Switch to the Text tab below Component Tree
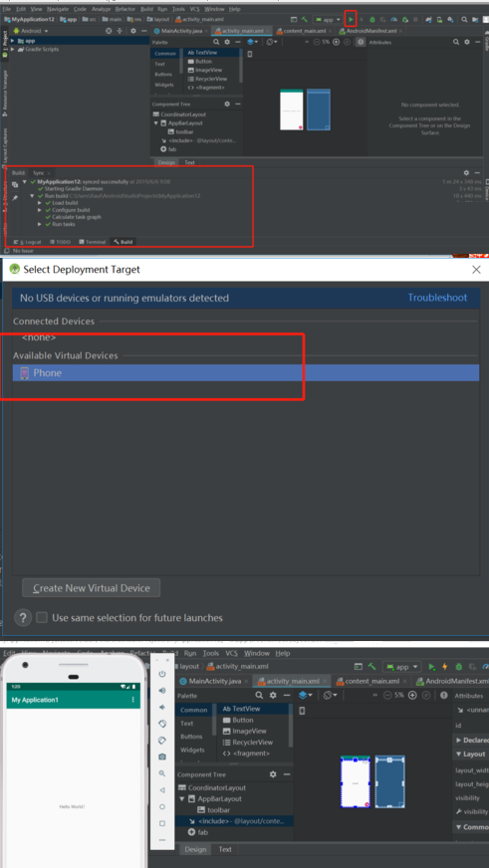Image resolution: width=489 pixels, height=868 pixels. click(x=225, y=849)
